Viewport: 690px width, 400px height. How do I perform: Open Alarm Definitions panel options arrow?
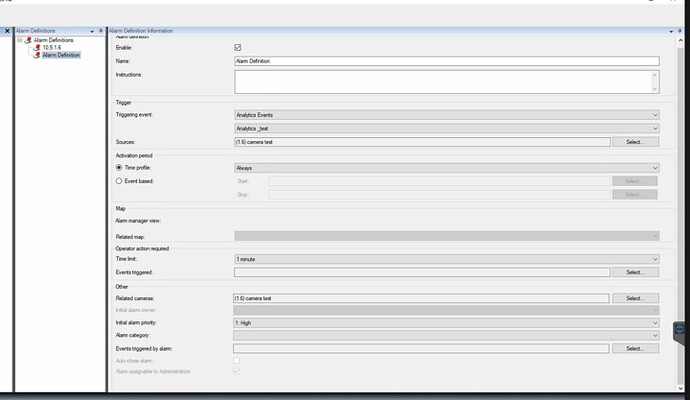pyautogui.click(x=91, y=31)
